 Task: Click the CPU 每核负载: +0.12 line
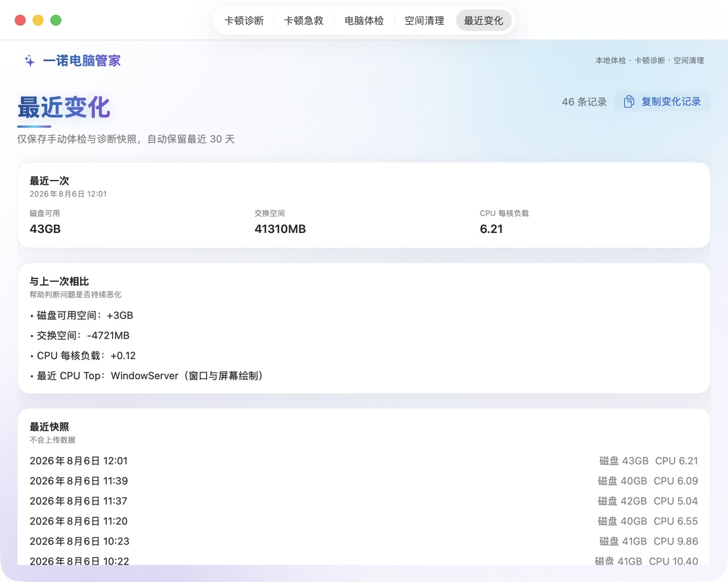(x=82, y=356)
